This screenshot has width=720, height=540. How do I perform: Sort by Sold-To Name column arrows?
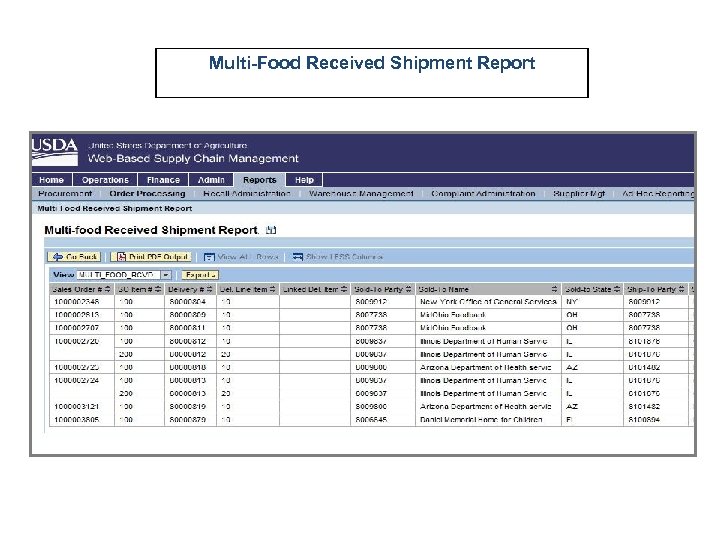554,289
